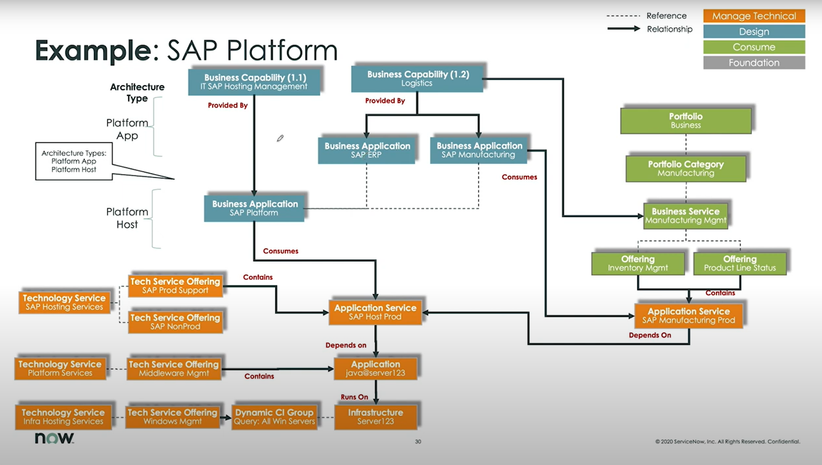Click the Design legend swatch

(x=754, y=31)
